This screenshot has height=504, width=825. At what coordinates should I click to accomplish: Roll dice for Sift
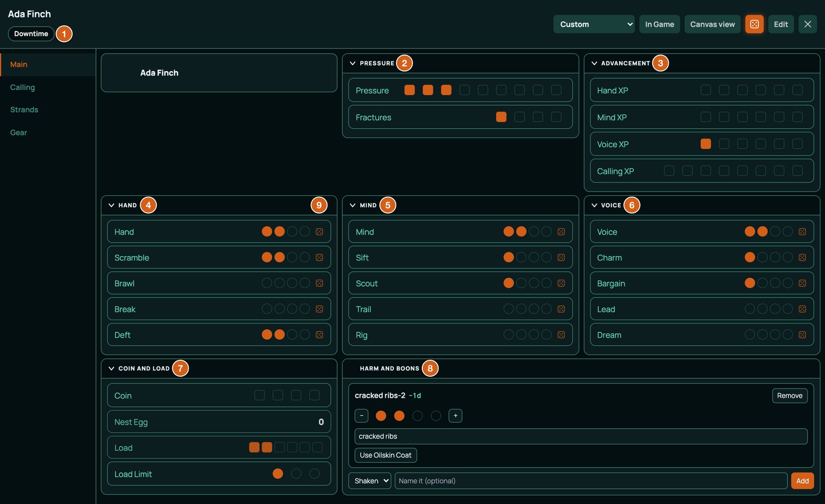tap(561, 258)
